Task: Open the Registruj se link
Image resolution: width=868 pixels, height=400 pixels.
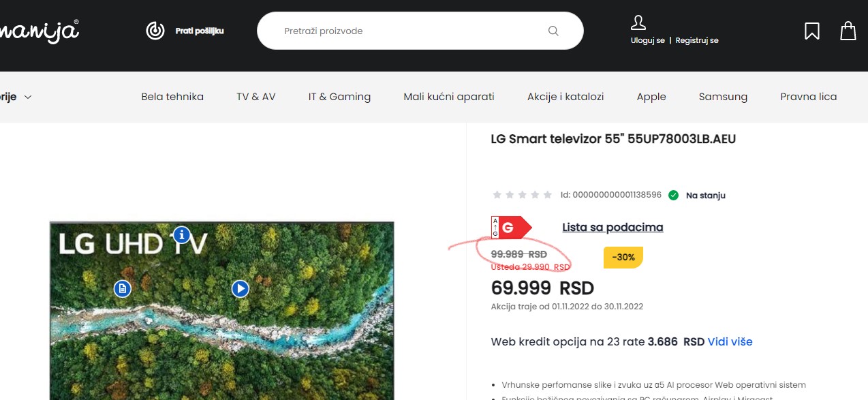Action: coord(697,40)
